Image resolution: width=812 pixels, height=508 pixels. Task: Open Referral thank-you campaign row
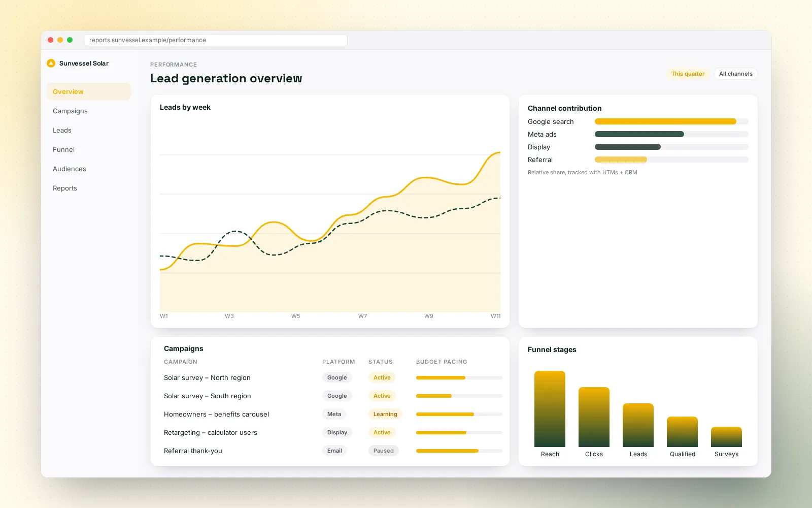click(333, 451)
